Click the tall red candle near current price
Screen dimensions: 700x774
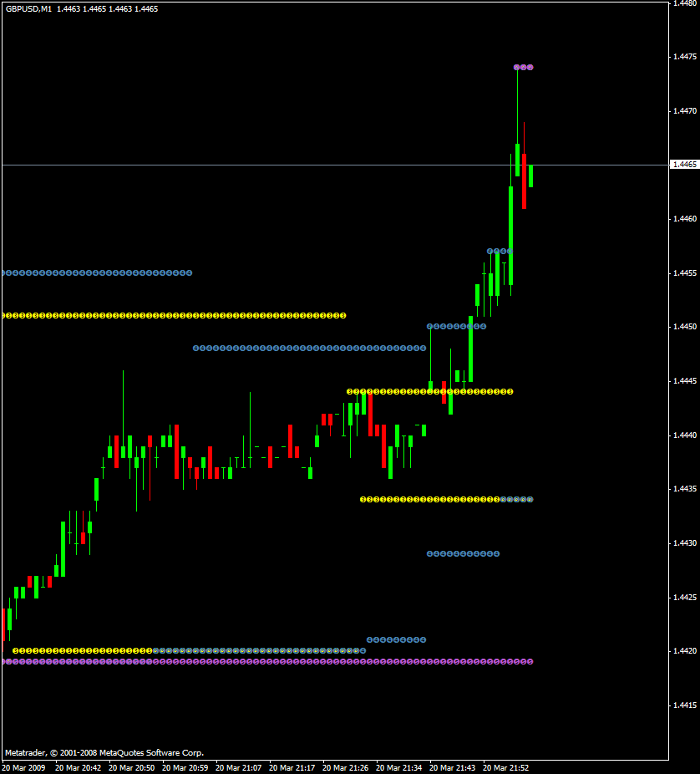[x=525, y=181]
